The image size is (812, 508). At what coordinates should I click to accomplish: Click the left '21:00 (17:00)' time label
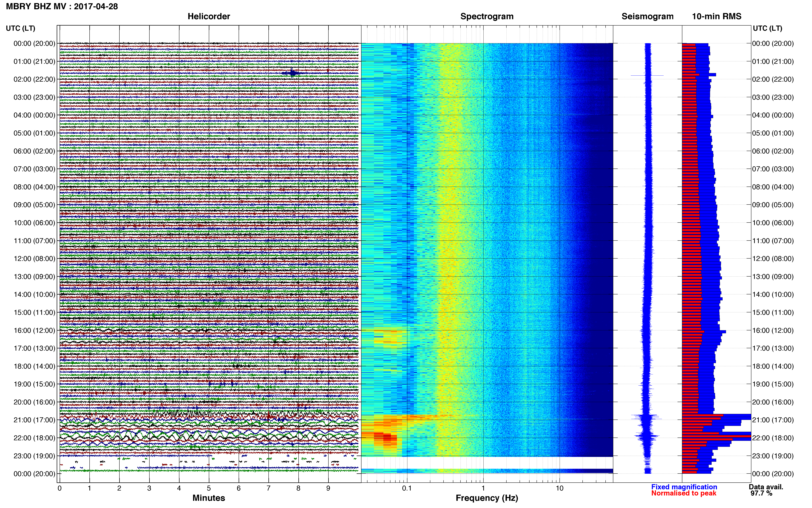click(x=34, y=420)
